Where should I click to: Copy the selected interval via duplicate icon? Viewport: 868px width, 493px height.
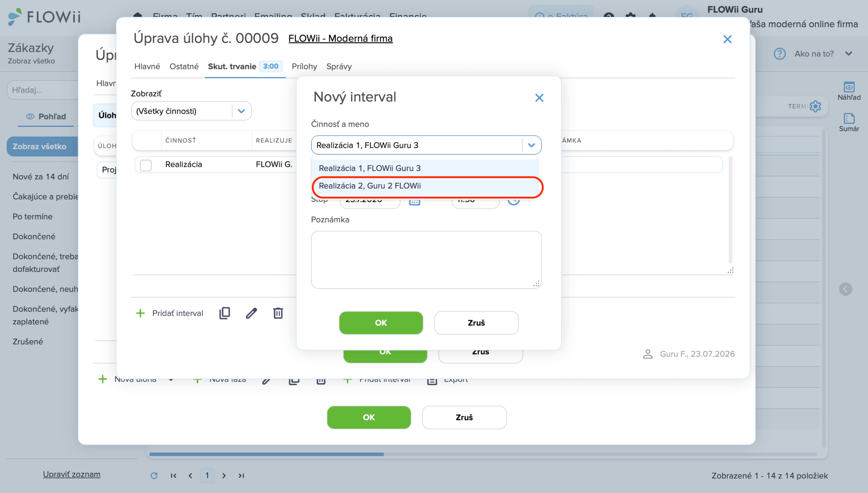224,313
